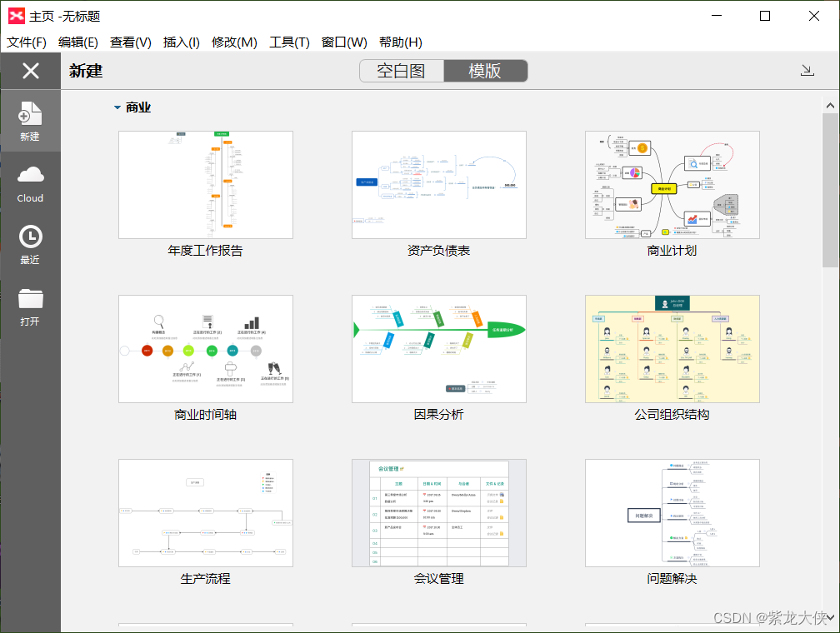The height and width of the screenshot is (633, 840).
Task: Open the 窗口(W) menu
Action: tap(344, 42)
